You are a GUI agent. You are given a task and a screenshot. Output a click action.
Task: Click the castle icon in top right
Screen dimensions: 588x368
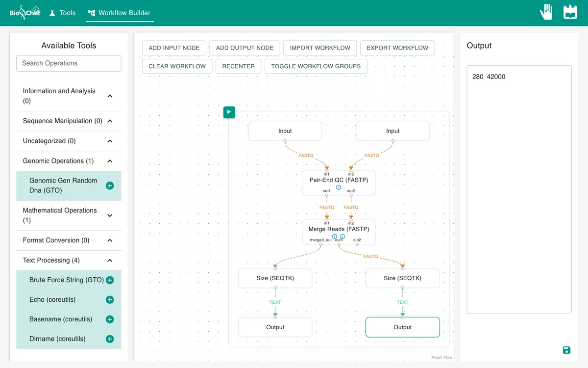[570, 12]
